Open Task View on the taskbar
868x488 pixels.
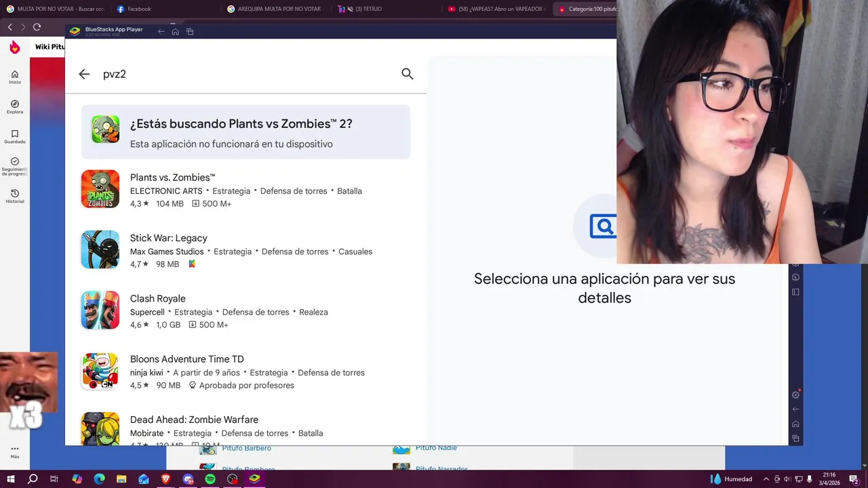[54, 479]
